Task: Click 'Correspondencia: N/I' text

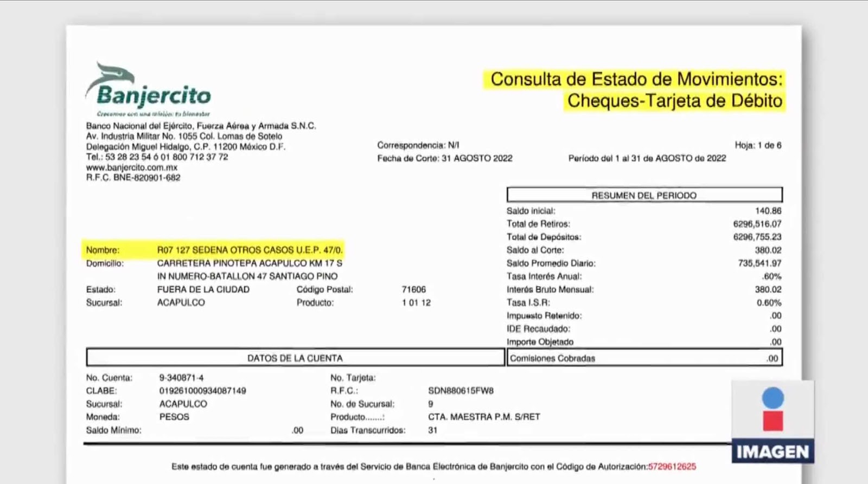Action: click(x=418, y=145)
